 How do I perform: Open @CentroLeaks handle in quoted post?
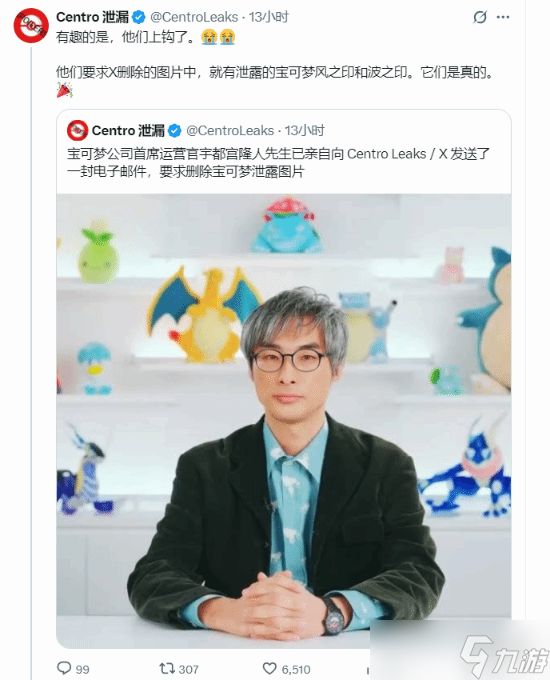coord(230,131)
